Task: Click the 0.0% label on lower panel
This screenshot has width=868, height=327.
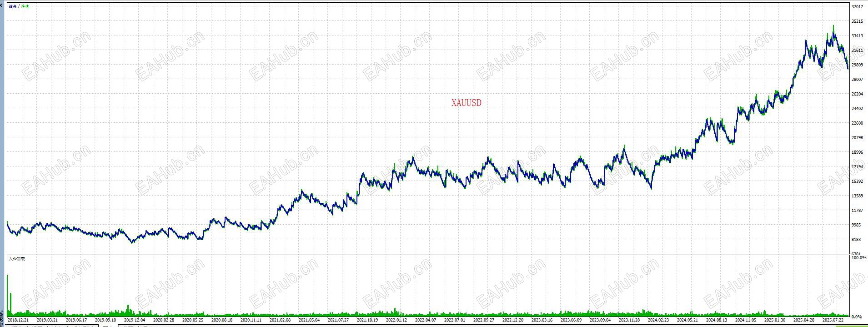Action: 857,317
